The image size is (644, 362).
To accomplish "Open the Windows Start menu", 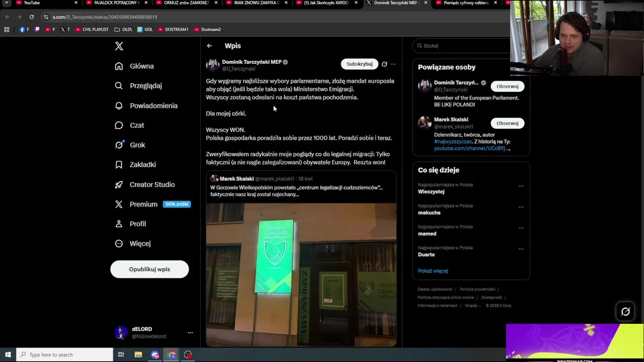I will click(8, 355).
